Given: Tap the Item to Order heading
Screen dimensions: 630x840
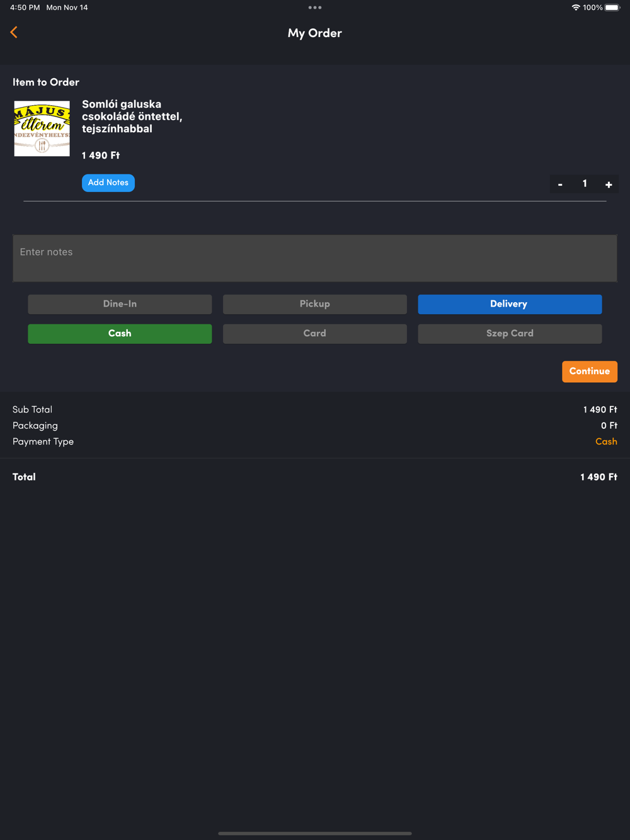Looking at the screenshot, I should [46, 82].
